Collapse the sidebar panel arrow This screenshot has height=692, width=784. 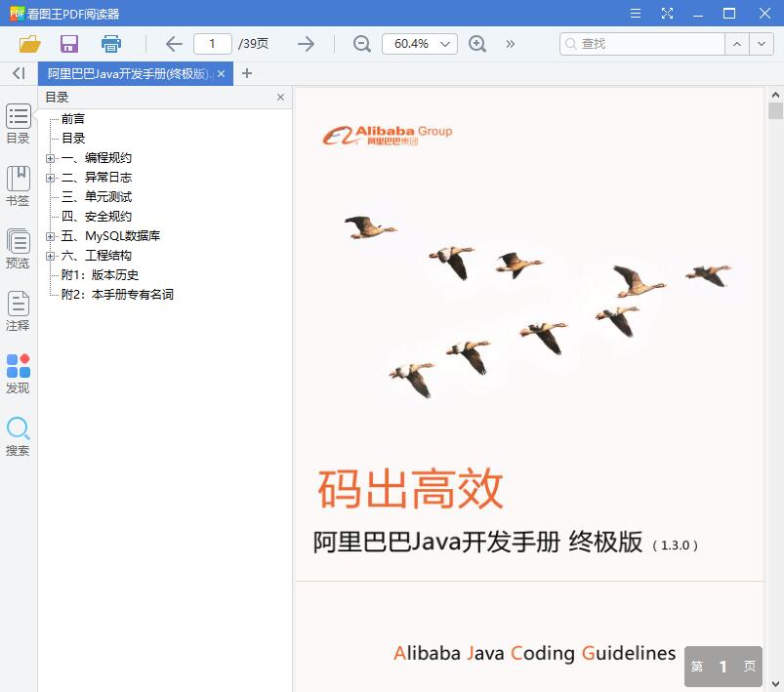(19, 73)
